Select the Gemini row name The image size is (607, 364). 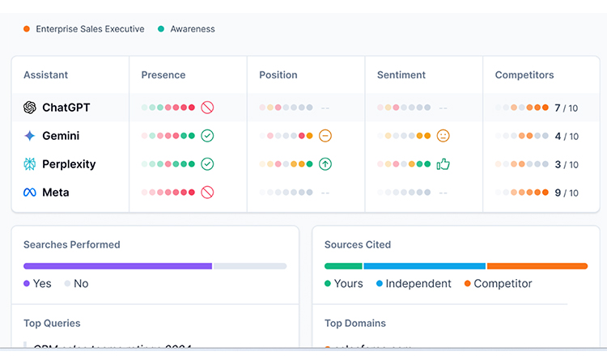(61, 136)
